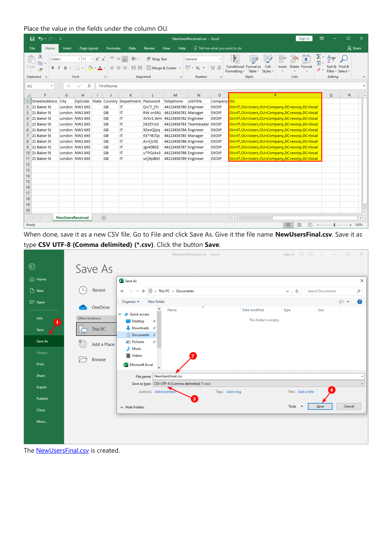Click the zoom slider handle in status bar
The width and height of the screenshot is (392, 554).
[334, 225]
